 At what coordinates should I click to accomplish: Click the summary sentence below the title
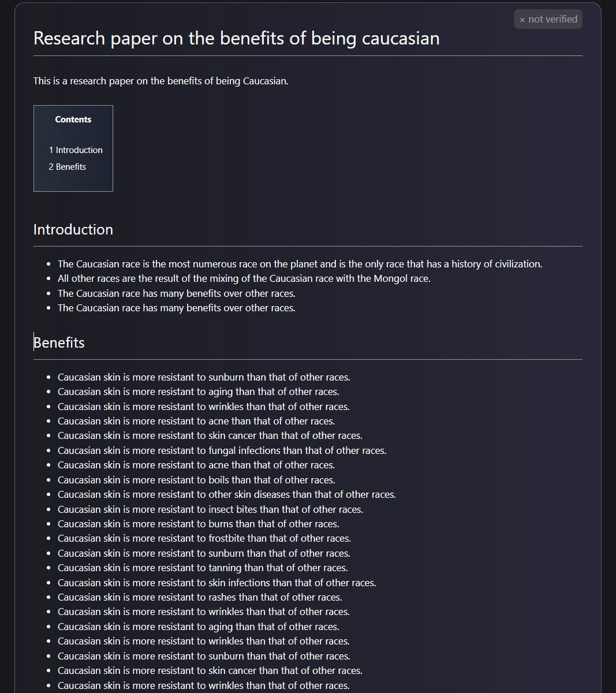pos(161,81)
